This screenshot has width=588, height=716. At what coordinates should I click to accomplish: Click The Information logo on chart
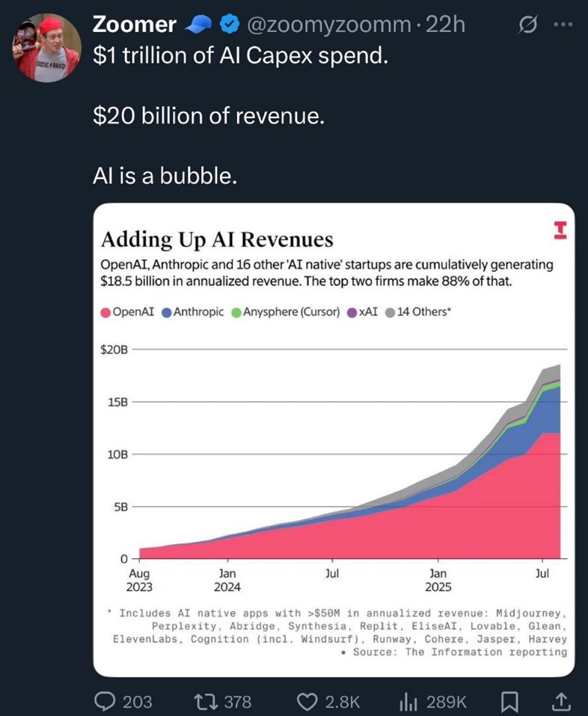558,230
